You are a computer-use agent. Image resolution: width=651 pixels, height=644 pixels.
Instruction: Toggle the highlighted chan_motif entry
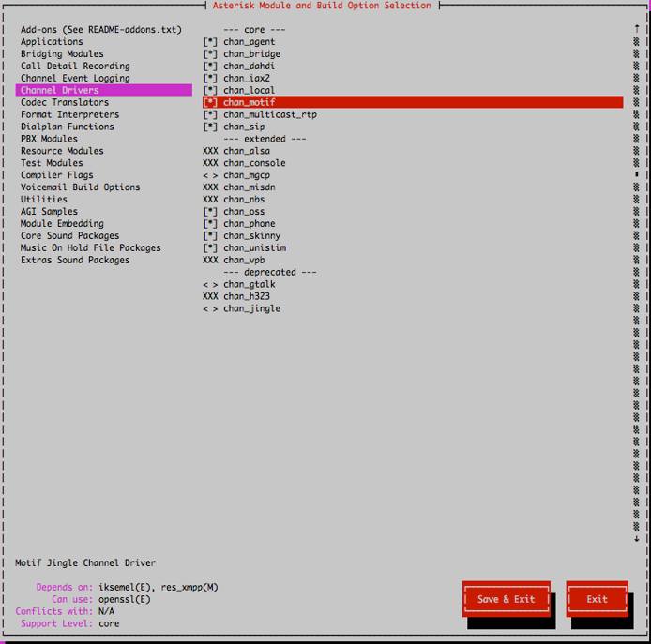pyautogui.click(x=210, y=102)
